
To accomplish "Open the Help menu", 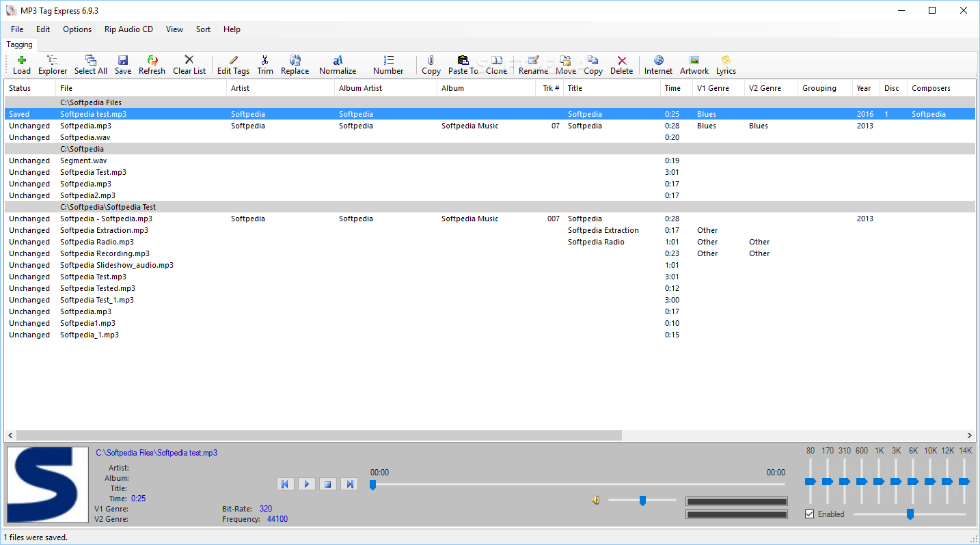I will [x=232, y=29].
